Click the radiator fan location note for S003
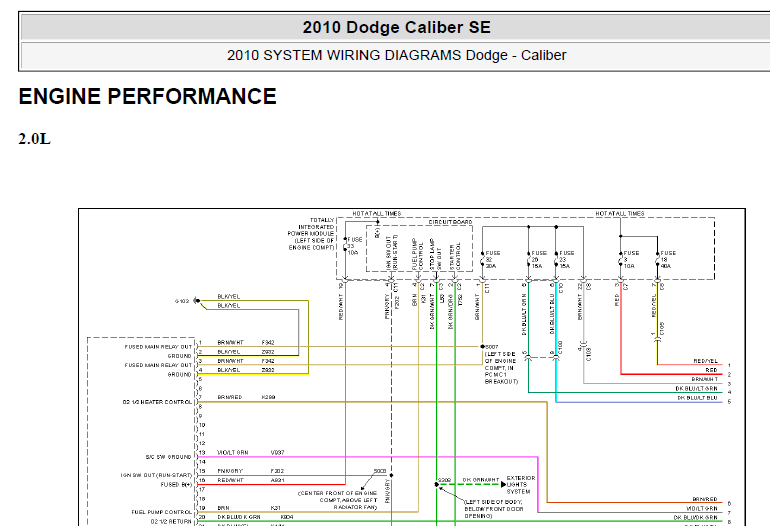Screen dimensions: 770x526 337,500
